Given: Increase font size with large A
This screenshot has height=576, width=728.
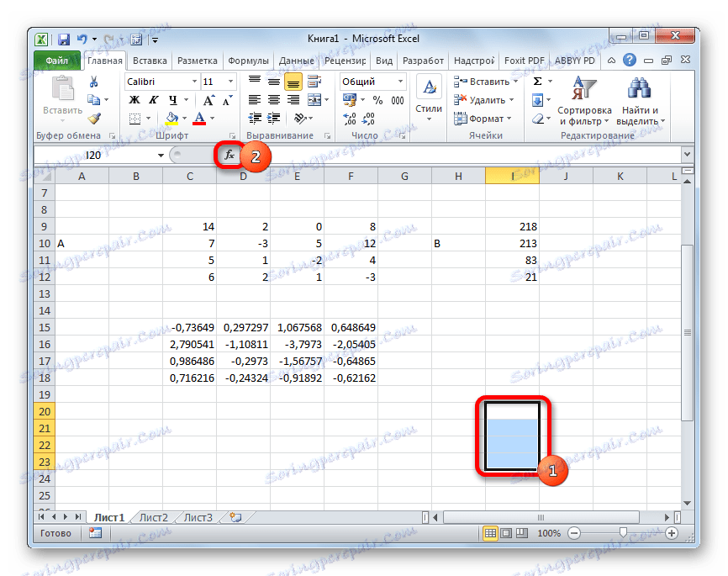Looking at the screenshot, I should click(208, 100).
